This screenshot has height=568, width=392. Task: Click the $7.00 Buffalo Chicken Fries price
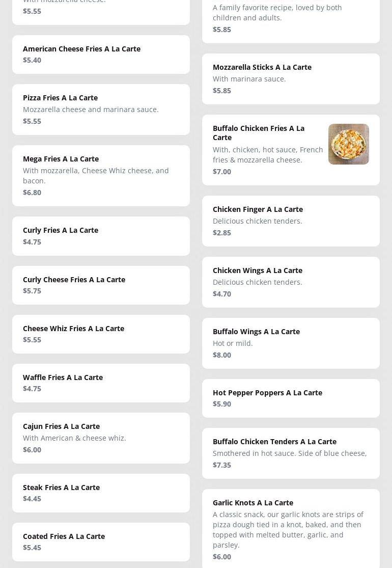click(x=222, y=172)
